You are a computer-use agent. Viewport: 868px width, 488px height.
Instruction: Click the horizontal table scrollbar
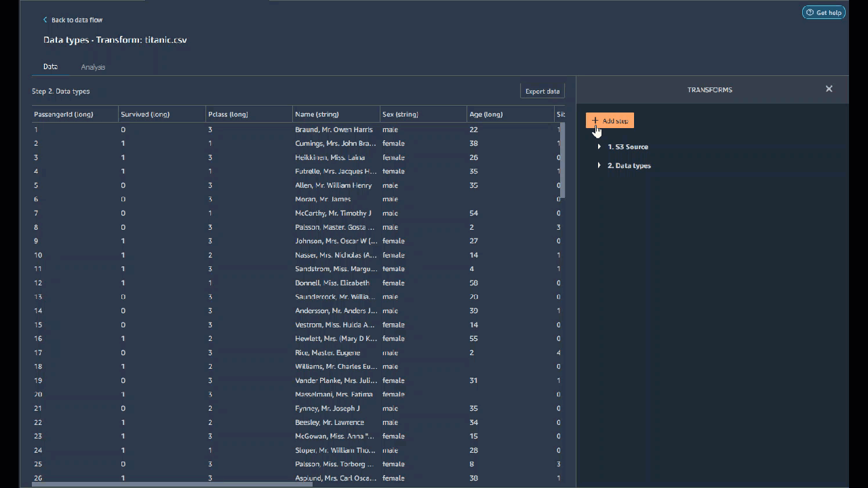tap(172, 484)
